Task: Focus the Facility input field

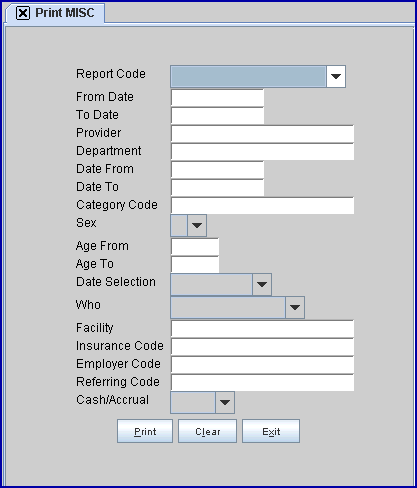Action: pyautogui.click(x=263, y=329)
